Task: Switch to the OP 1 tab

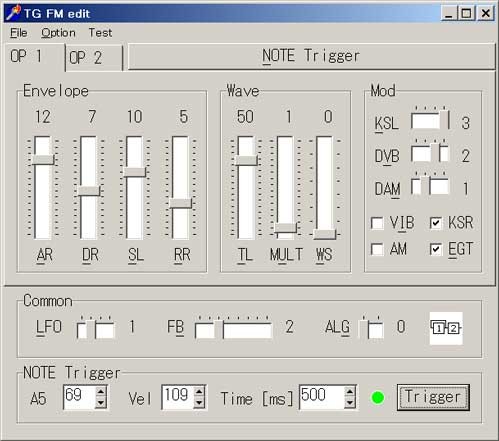Action: pyautogui.click(x=35, y=56)
